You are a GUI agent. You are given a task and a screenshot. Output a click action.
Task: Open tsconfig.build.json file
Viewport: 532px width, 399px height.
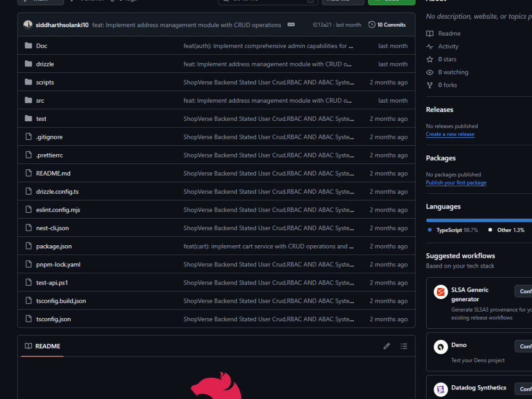coord(61,301)
